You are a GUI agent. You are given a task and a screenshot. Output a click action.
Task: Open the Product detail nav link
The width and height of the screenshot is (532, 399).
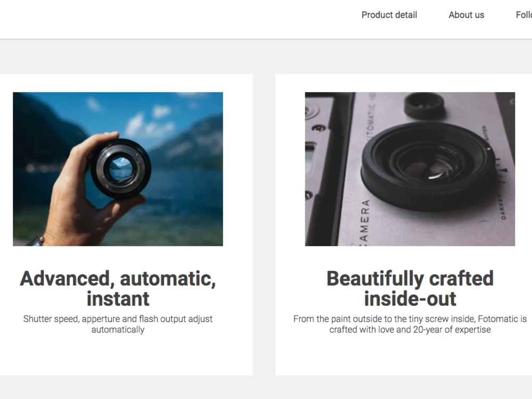pos(389,15)
